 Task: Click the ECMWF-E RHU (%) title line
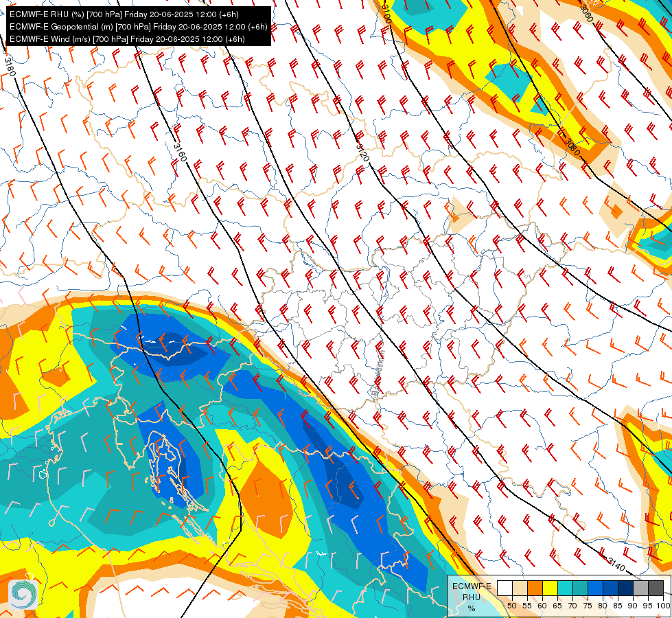(x=124, y=14)
